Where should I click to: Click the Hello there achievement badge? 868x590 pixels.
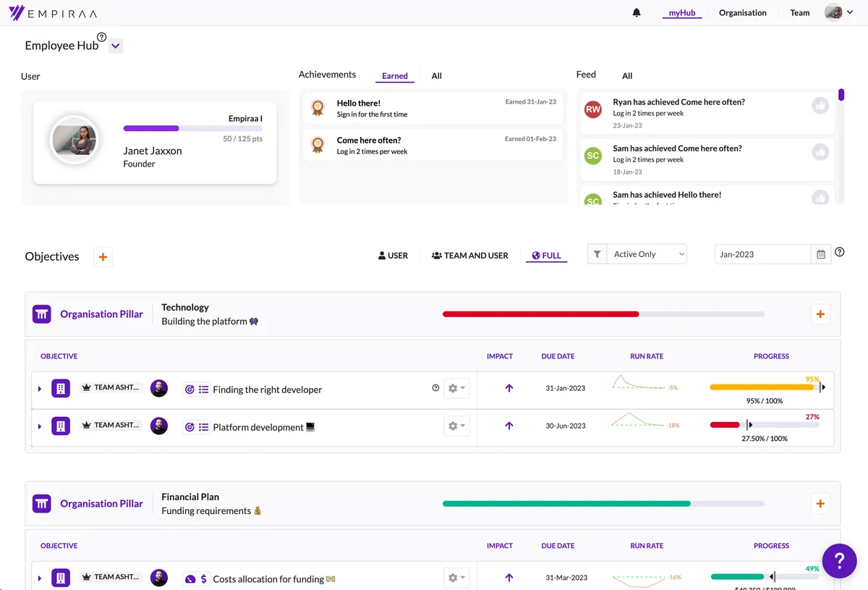tap(318, 108)
